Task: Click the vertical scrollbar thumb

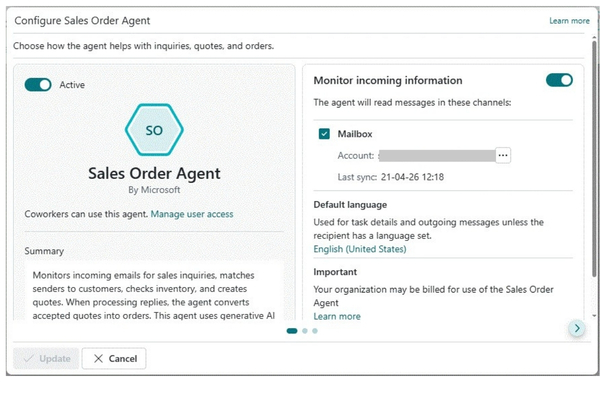Action: click(594, 158)
